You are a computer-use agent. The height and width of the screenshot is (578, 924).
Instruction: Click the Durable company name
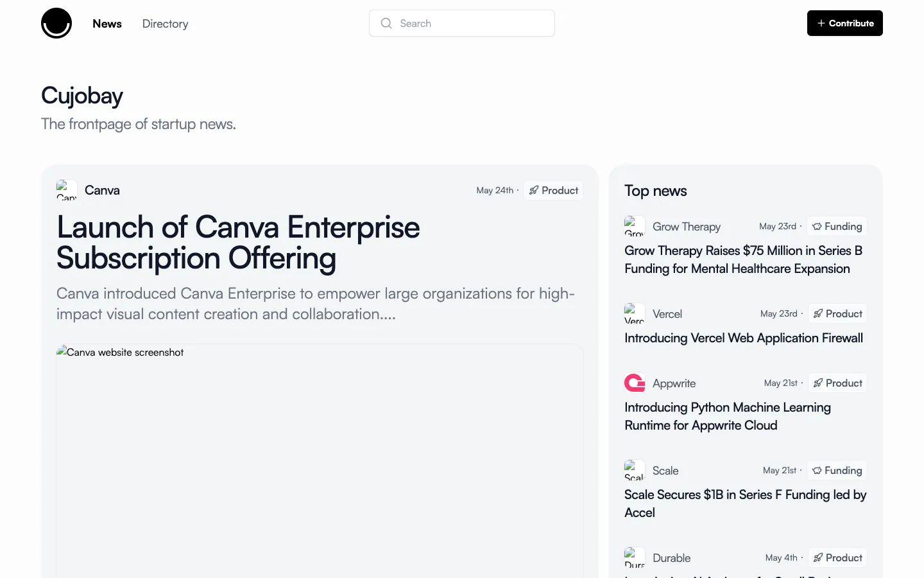(672, 558)
